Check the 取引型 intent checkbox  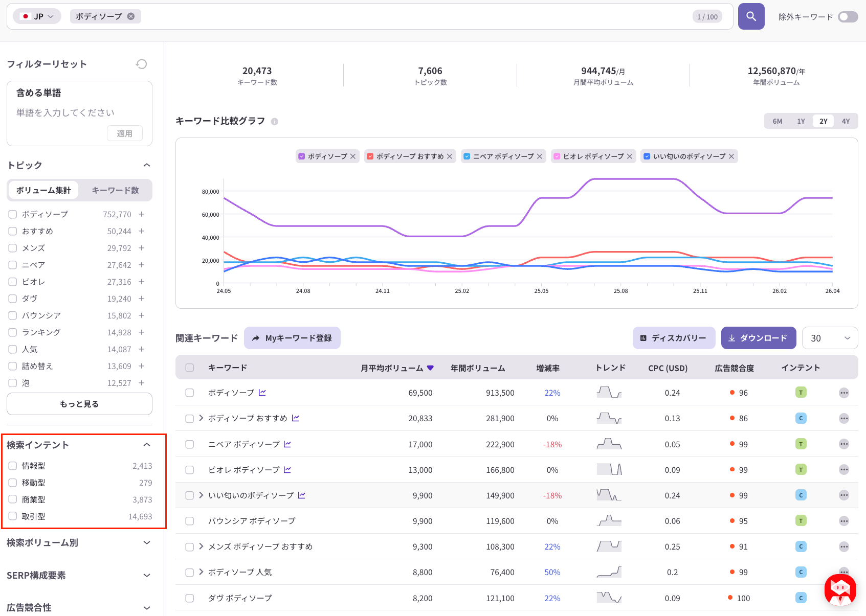tap(13, 516)
